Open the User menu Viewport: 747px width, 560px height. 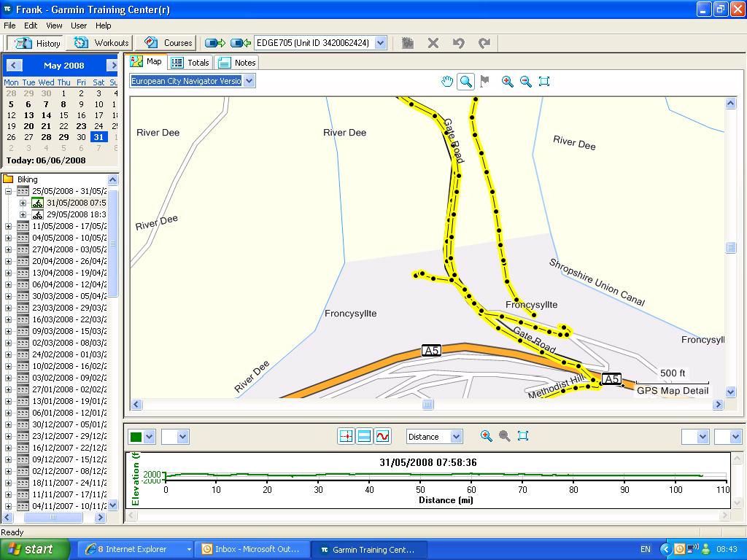click(79, 26)
